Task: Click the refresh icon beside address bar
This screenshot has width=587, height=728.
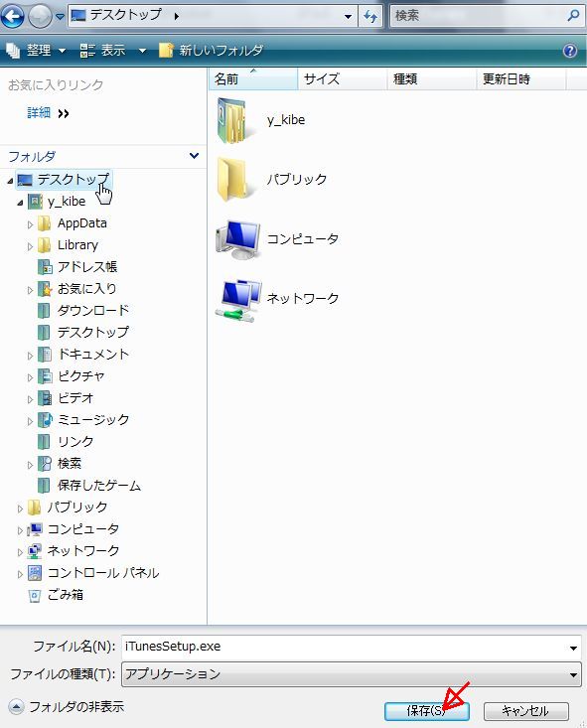Action: coord(370,16)
